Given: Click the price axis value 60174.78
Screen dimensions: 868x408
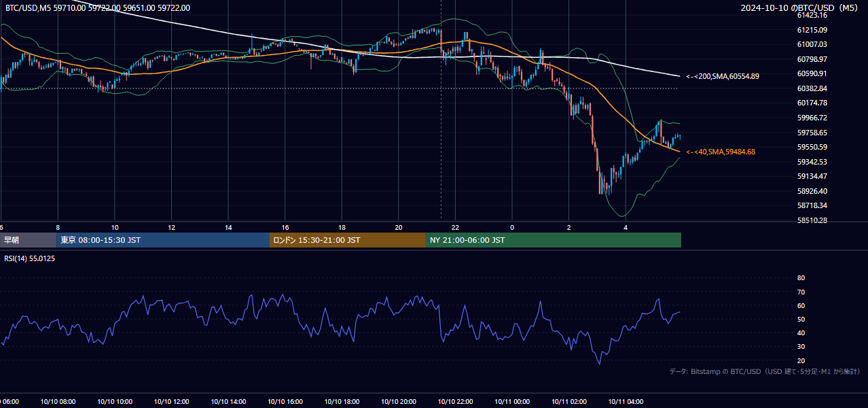Looking at the screenshot, I should pyautogui.click(x=812, y=103).
